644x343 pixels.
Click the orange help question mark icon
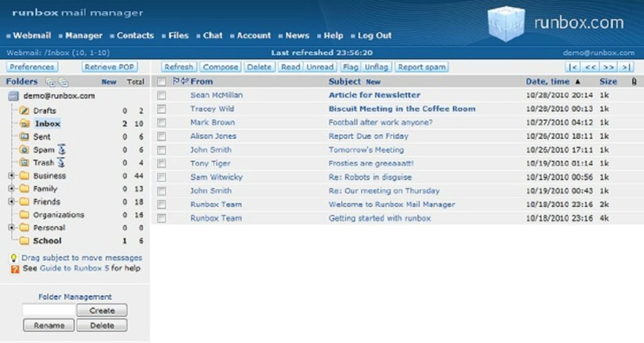pyautogui.click(x=15, y=269)
